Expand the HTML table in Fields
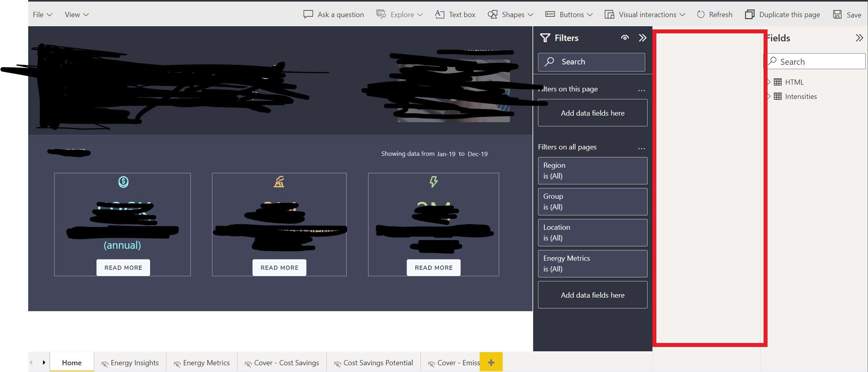Viewport: 868px width, 372px height. pos(769,82)
